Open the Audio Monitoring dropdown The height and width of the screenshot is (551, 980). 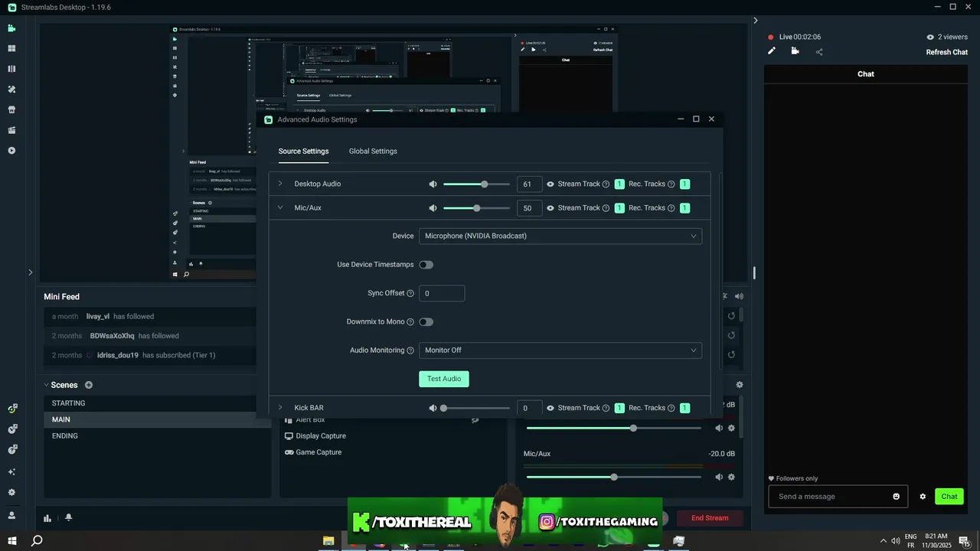point(560,350)
